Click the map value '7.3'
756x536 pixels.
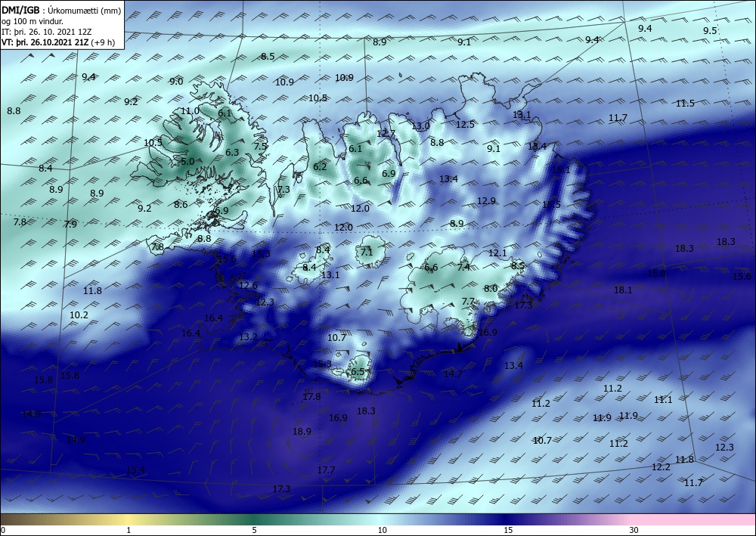point(283,190)
